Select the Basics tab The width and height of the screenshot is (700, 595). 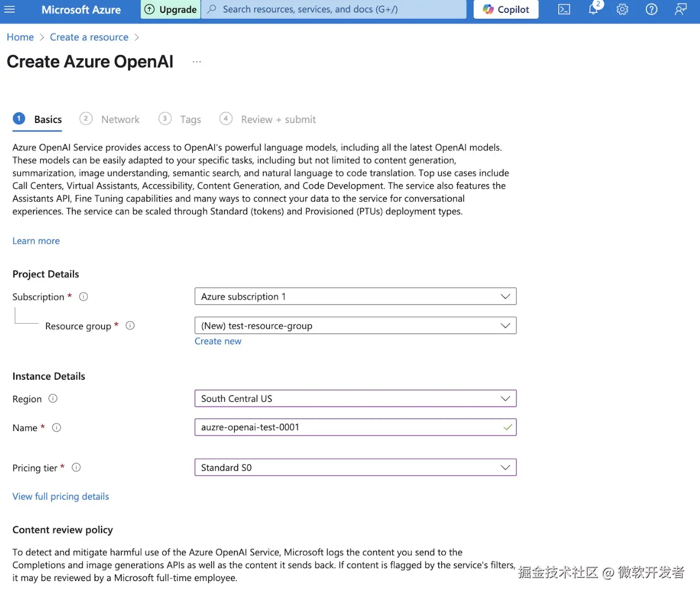pyautogui.click(x=37, y=119)
